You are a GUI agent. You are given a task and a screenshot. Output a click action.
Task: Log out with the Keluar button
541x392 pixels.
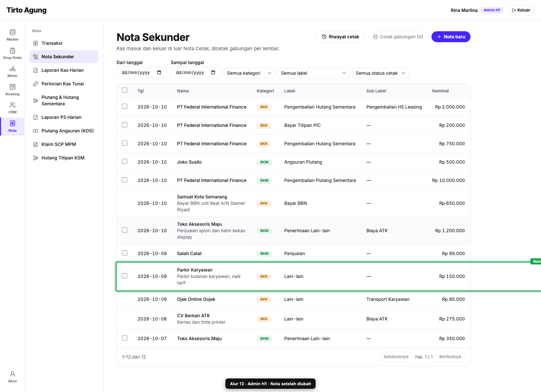[x=521, y=10]
